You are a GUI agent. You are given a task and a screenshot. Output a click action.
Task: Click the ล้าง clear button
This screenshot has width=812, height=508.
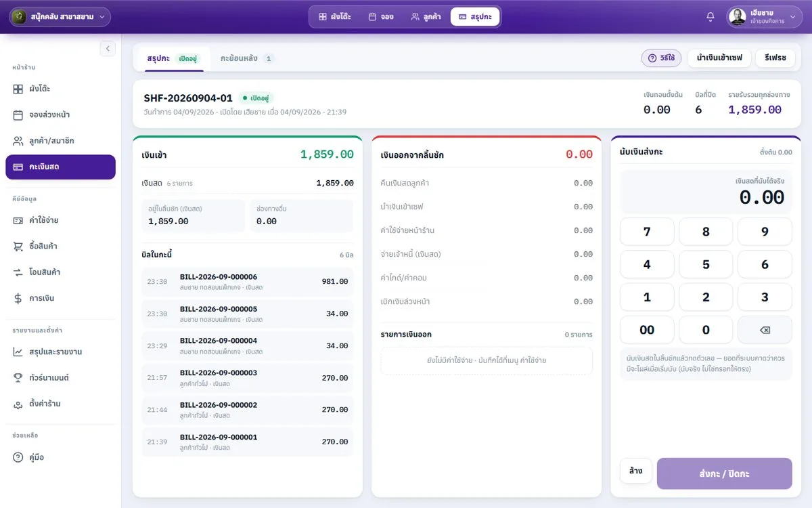[636, 471]
